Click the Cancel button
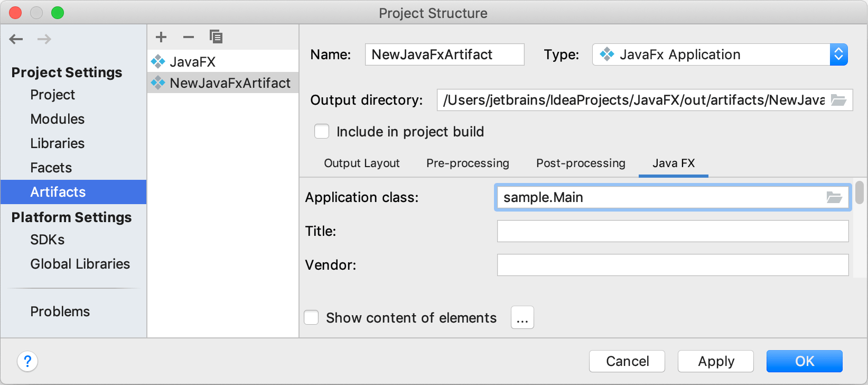The height and width of the screenshot is (385, 868). point(627,361)
